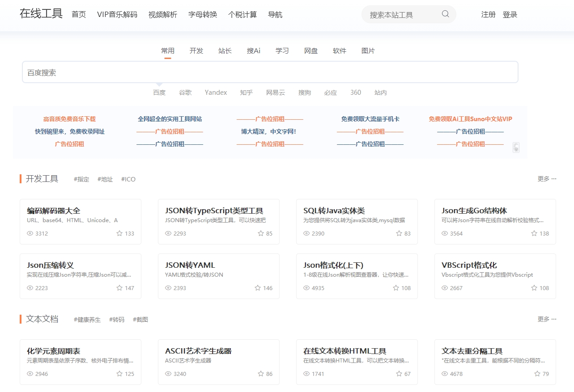Viewport: 574px width, 392px height.
Task: Click the search magnifier icon in header
Action: pos(445,14)
